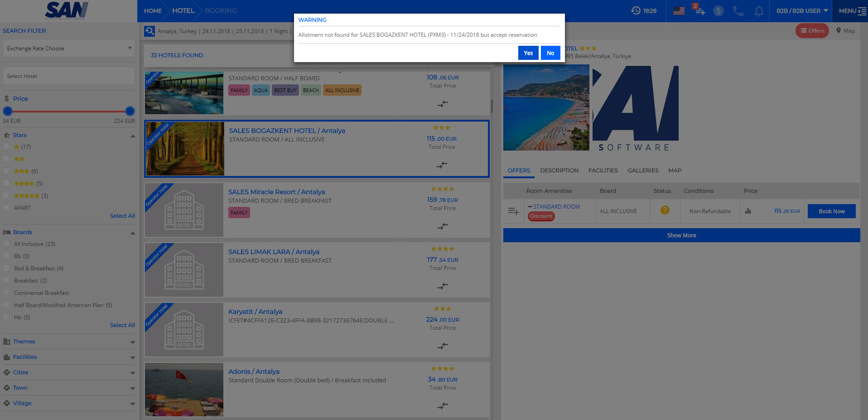Image resolution: width=868 pixels, height=420 pixels.
Task: Open the Exchange Rate Choose dropdown
Action: click(x=69, y=49)
